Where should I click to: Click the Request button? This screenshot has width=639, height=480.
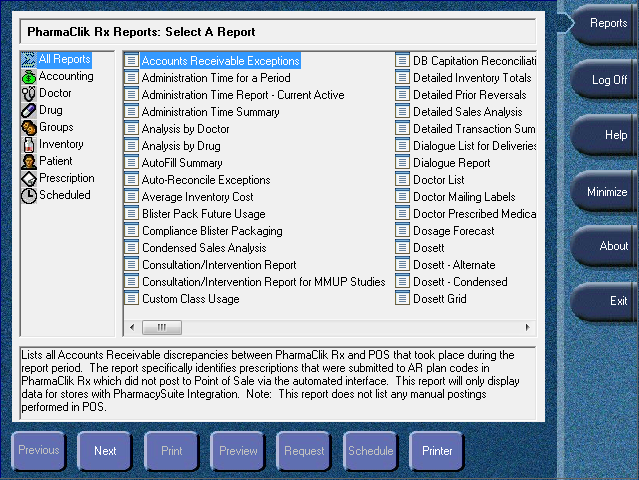pos(304,451)
